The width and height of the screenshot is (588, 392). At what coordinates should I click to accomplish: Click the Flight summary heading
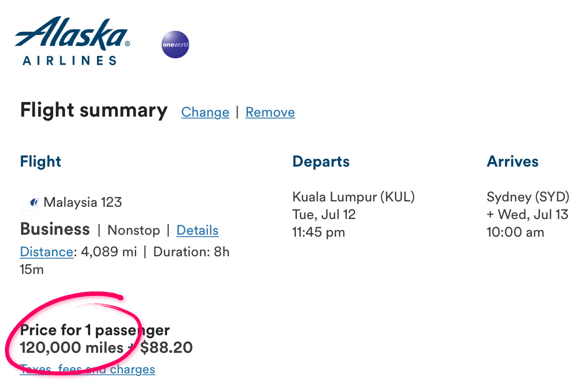[x=93, y=110]
